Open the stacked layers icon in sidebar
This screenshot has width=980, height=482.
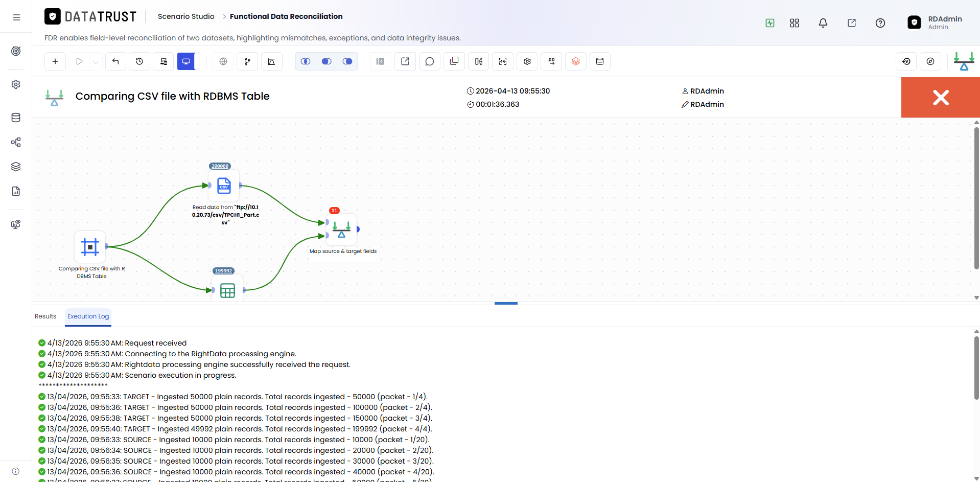click(x=16, y=167)
